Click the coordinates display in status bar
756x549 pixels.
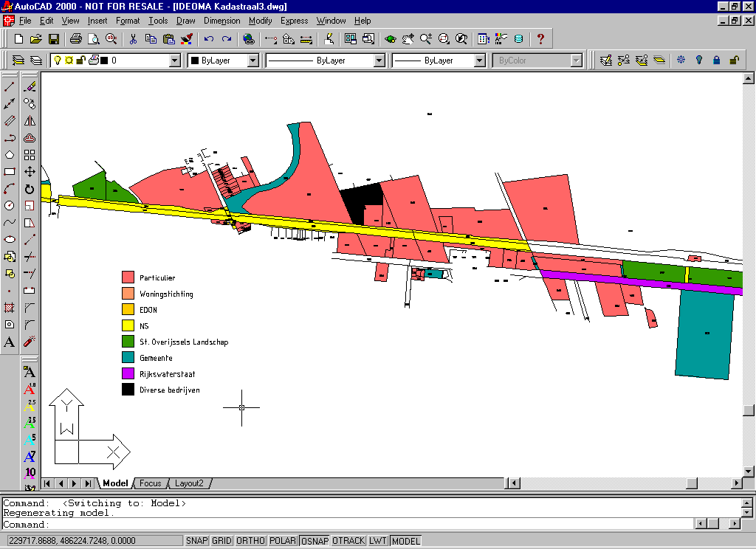(94, 541)
